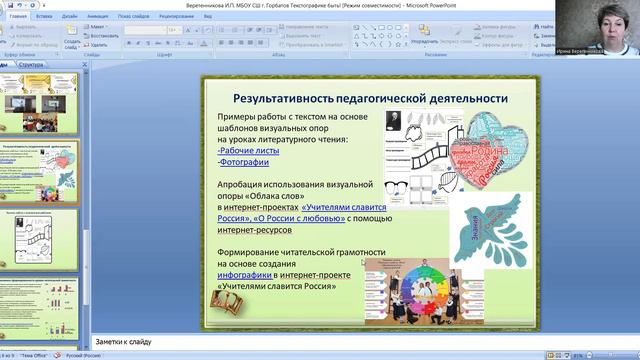Toggle align text left

(221, 43)
